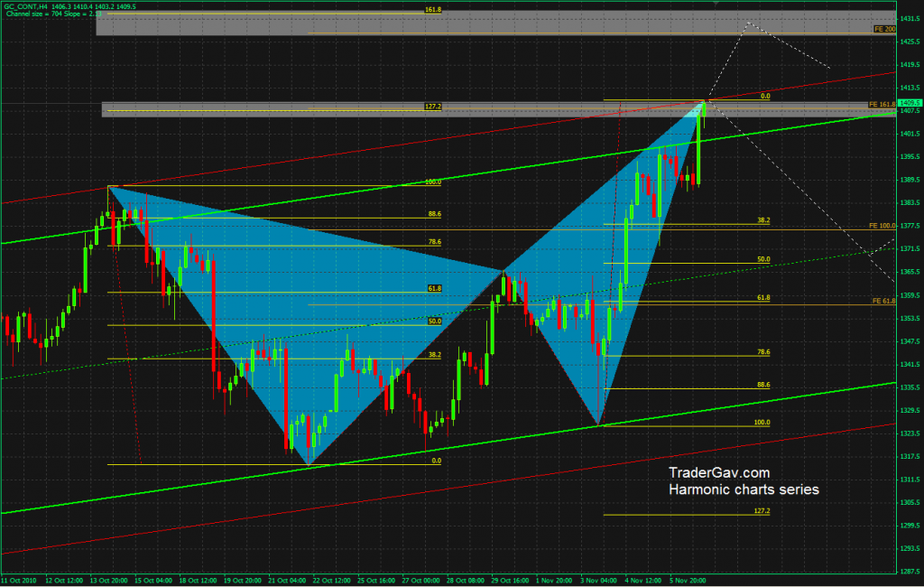Image resolution: width=924 pixels, height=587 pixels.
Task: Click the 1431.5 price axis label
Action: point(910,18)
